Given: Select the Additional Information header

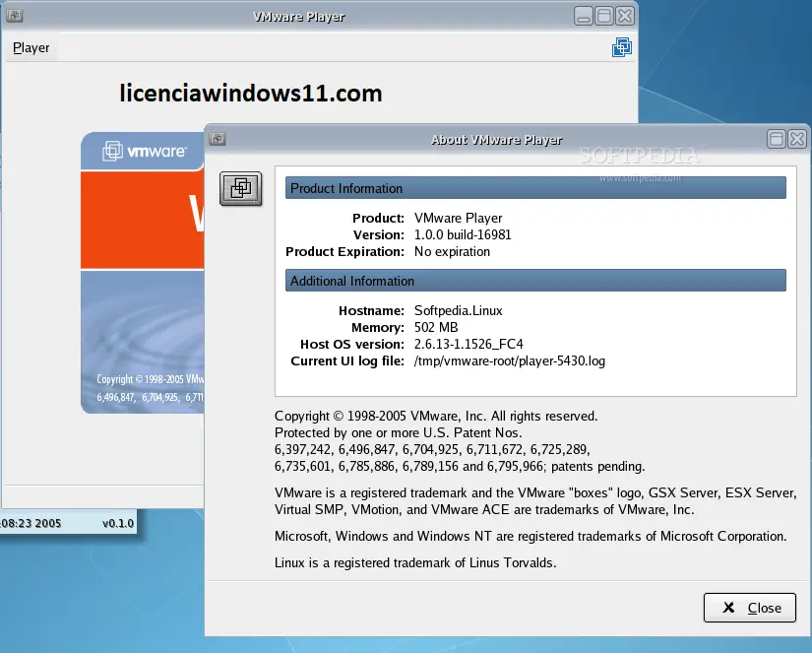Looking at the screenshot, I should click(535, 281).
